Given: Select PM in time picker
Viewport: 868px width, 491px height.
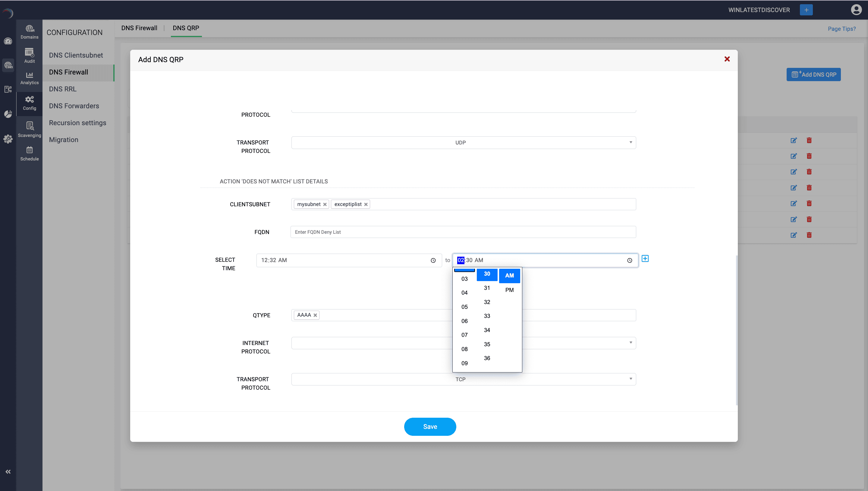Looking at the screenshot, I should [509, 290].
